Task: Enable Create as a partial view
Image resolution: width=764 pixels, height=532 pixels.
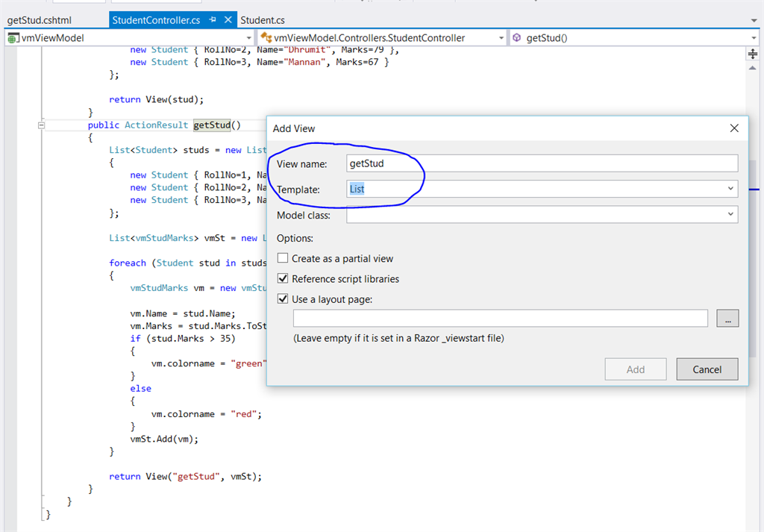Action: [283, 258]
